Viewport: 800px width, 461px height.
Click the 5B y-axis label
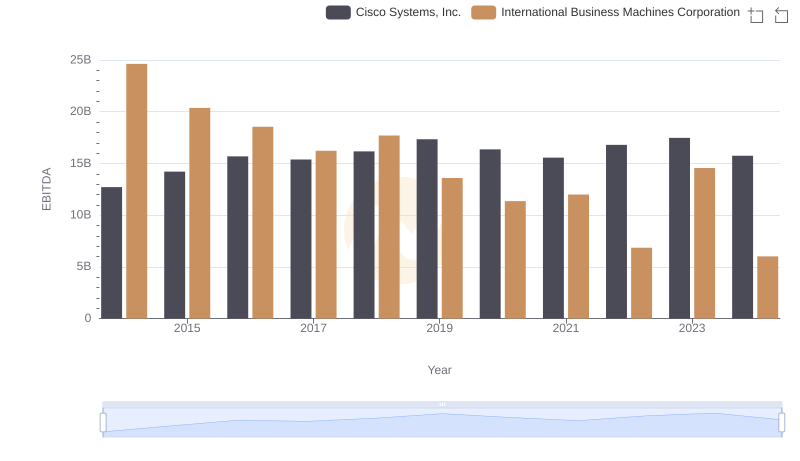[84, 266]
